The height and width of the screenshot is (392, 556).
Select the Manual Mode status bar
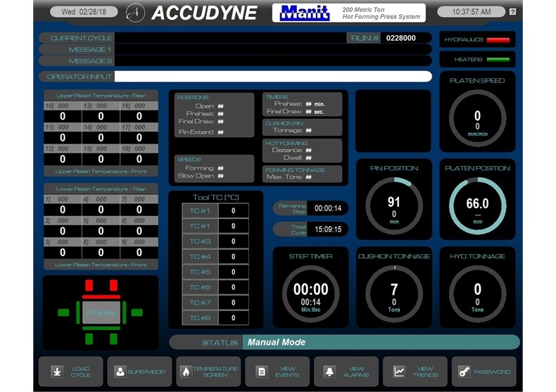[380, 343]
